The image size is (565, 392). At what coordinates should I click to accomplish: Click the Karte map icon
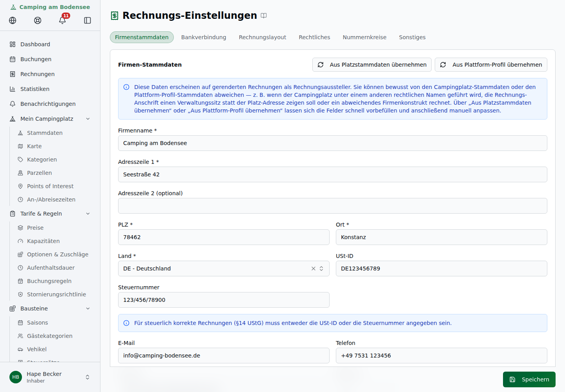click(20, 146)
